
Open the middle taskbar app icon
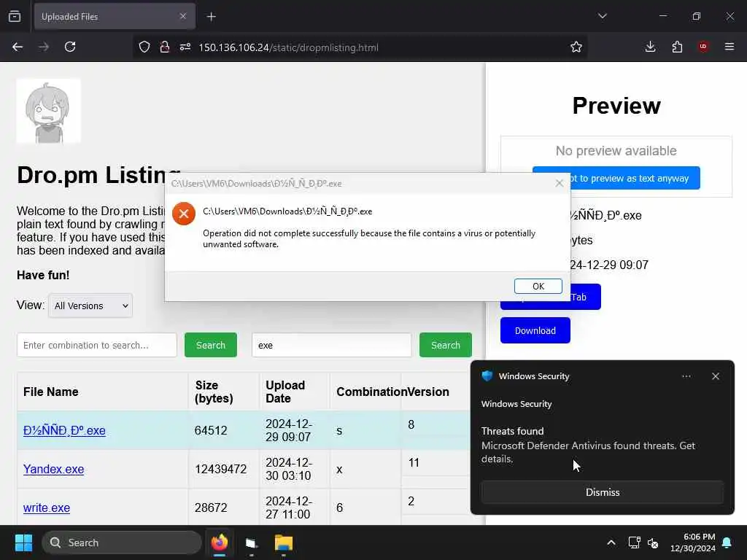click(251, 542)
